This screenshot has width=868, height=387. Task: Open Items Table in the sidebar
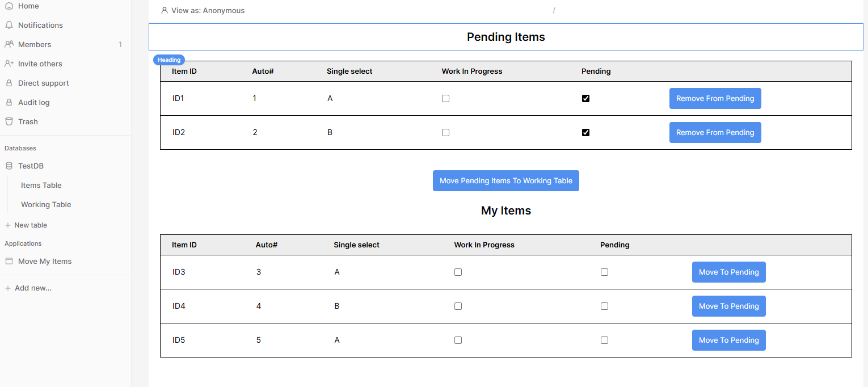click(41, 186)
